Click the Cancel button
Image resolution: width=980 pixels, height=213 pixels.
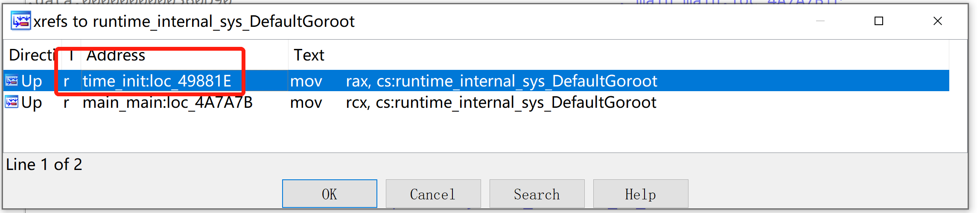[x=433, y=194]
